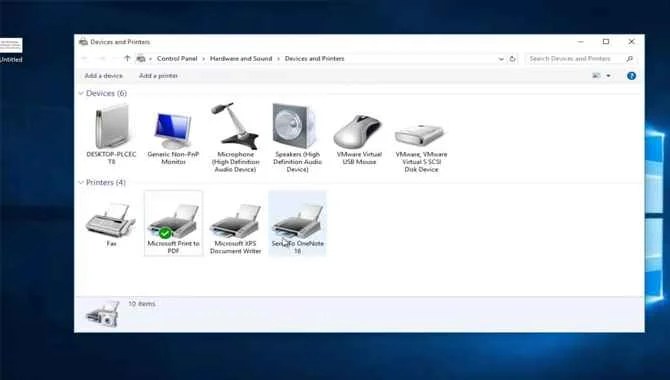The image size is (670, 380).
Task: Navigate to Control Panel in breadcrumb
Action: pos(177,59)
